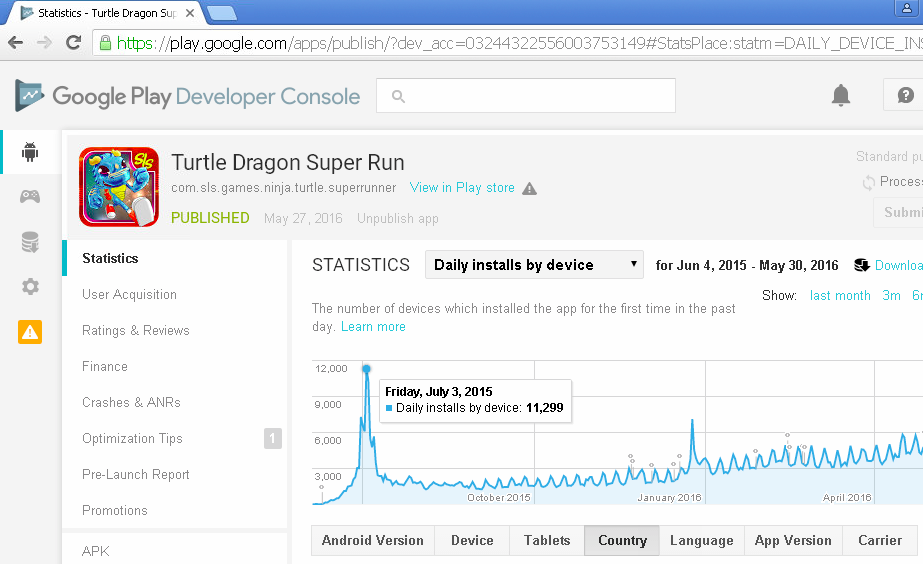Image resolution: width=923 pixels, height=564 pixels.
Task: Click the browser back arrow
Action: [x=16, y=42]
